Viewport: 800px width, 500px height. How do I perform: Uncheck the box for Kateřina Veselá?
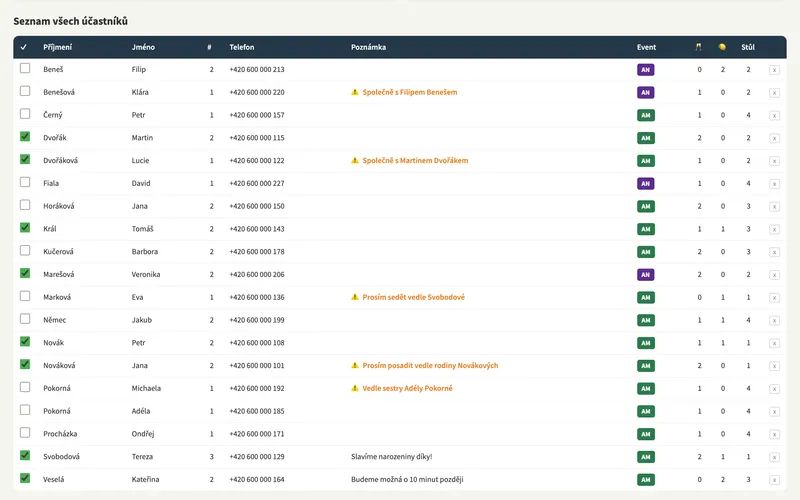tap(24, 478)
